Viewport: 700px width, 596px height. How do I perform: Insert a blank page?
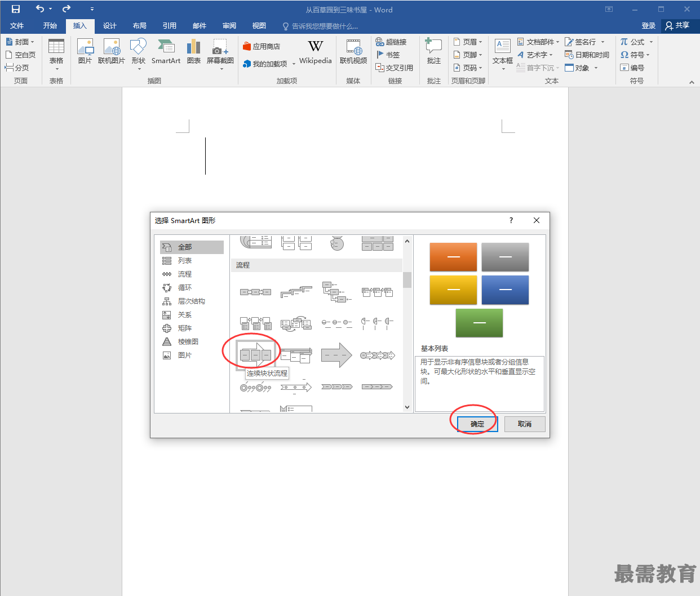coord(20,55)
